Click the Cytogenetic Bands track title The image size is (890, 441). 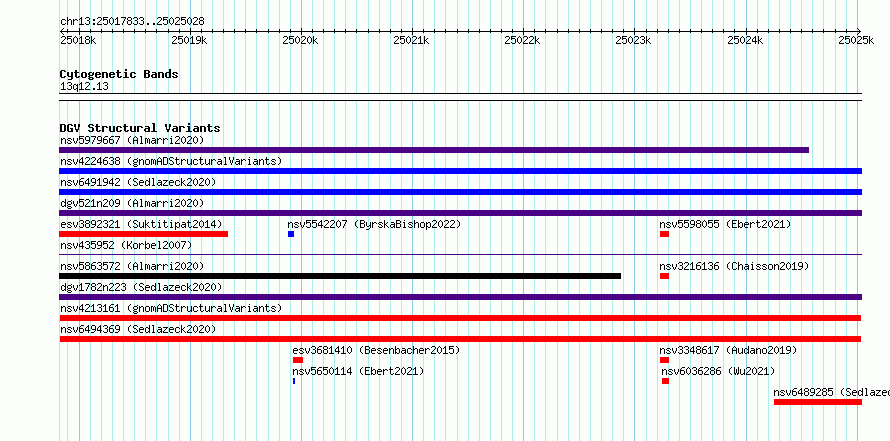pyautogui.click(x=119, y=74)
